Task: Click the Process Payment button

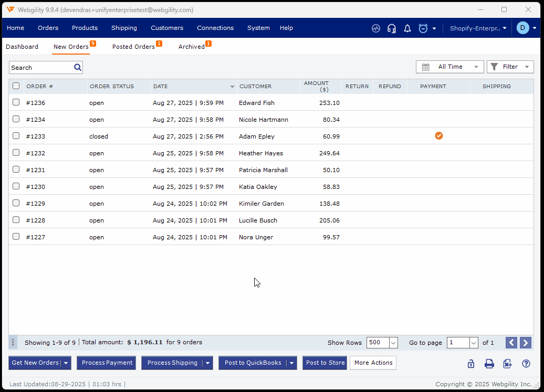Action: [x=107, y=363]
